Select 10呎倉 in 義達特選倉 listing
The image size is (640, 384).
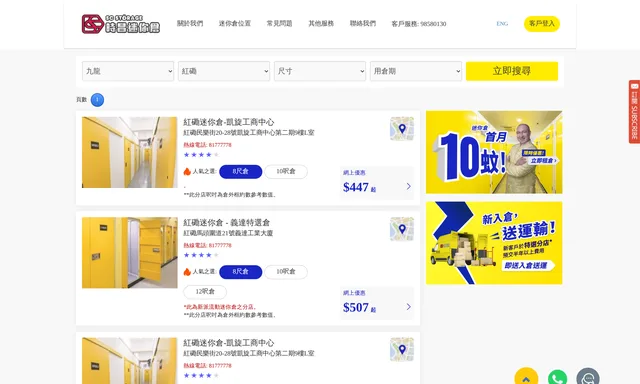[286, 272]
